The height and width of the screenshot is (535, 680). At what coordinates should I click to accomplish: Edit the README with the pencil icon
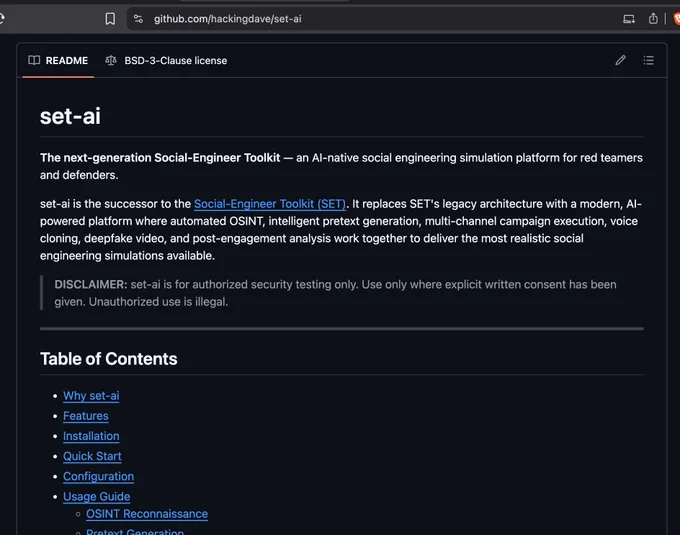click(621, 60)
